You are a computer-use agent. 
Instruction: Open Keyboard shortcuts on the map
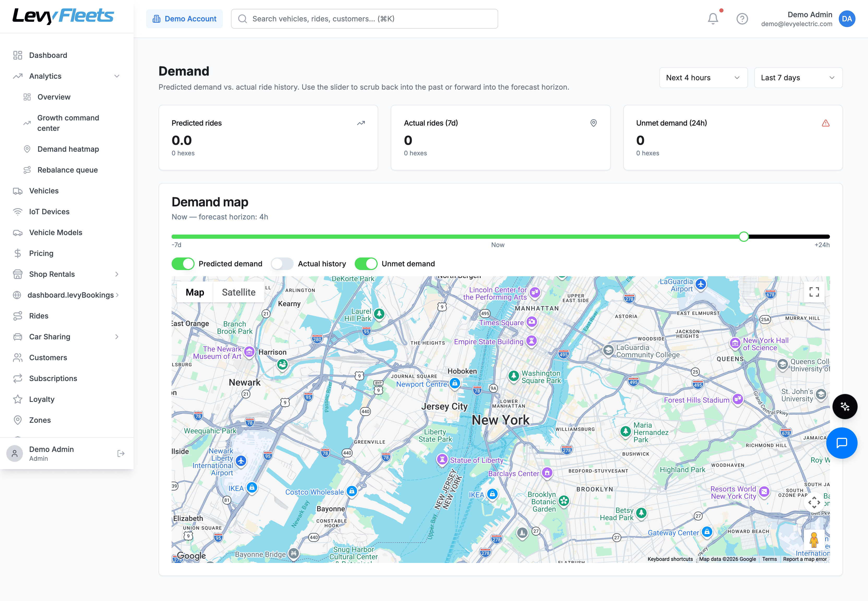pyautogui.click(x=670, y=559)
